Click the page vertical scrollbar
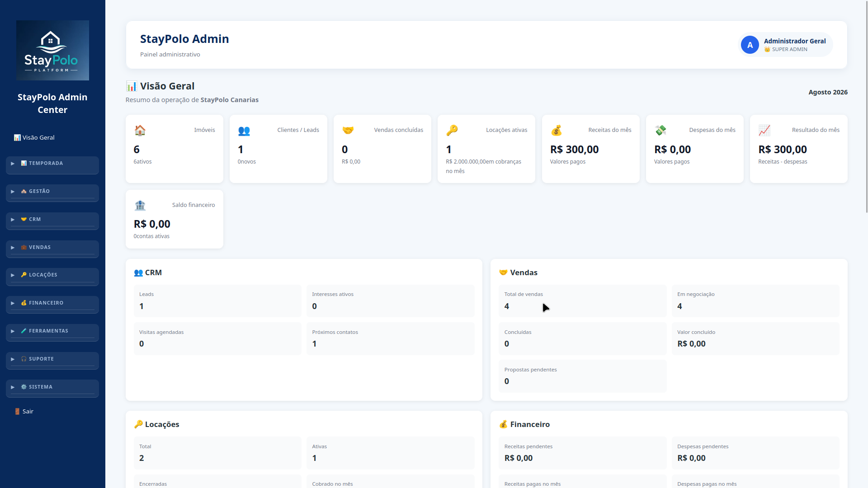The width and height of the screenshot is (868, 488). [866, 106]
